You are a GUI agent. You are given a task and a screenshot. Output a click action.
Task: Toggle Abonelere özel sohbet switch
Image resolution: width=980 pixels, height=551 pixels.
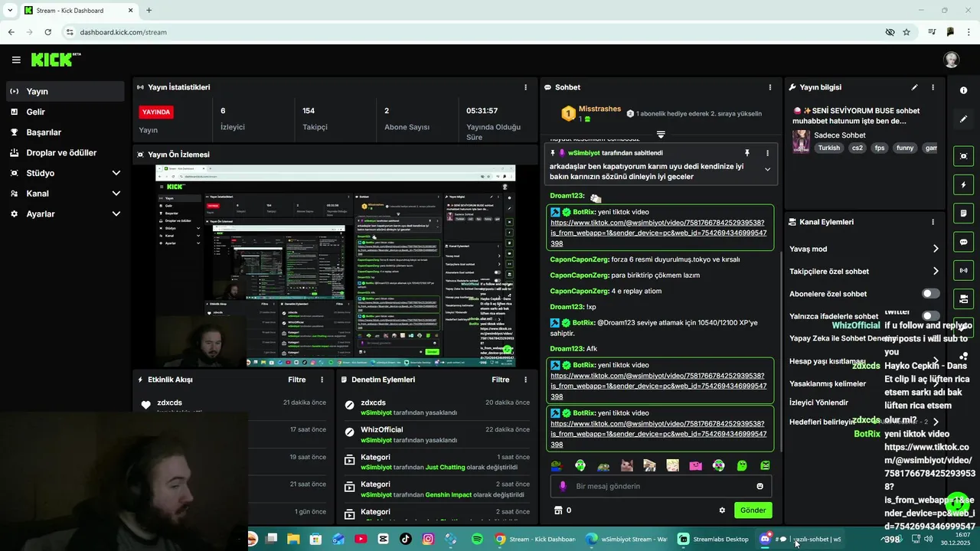931,293
